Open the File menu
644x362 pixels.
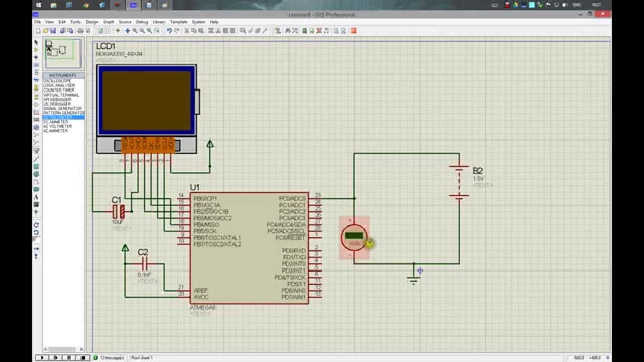pos(38,22)
